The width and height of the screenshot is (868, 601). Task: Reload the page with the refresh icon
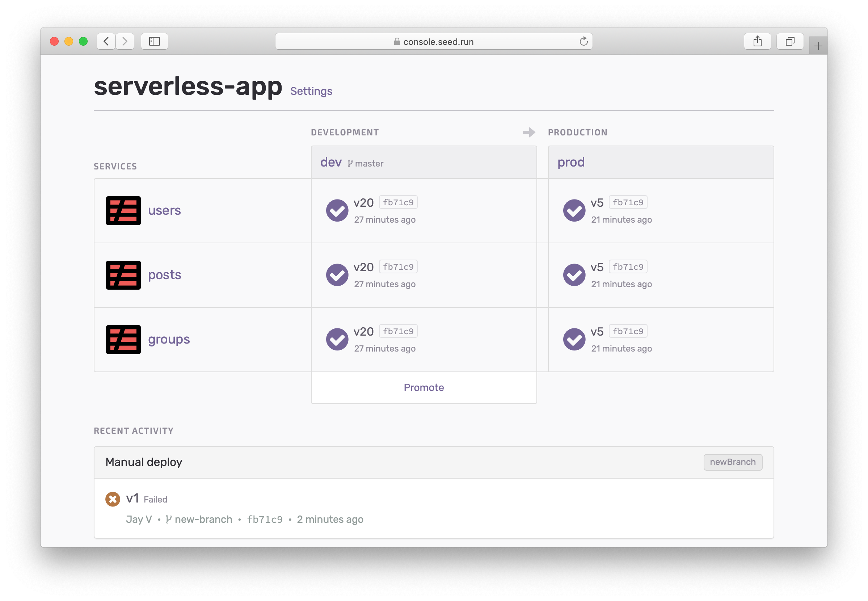[583, 41]
